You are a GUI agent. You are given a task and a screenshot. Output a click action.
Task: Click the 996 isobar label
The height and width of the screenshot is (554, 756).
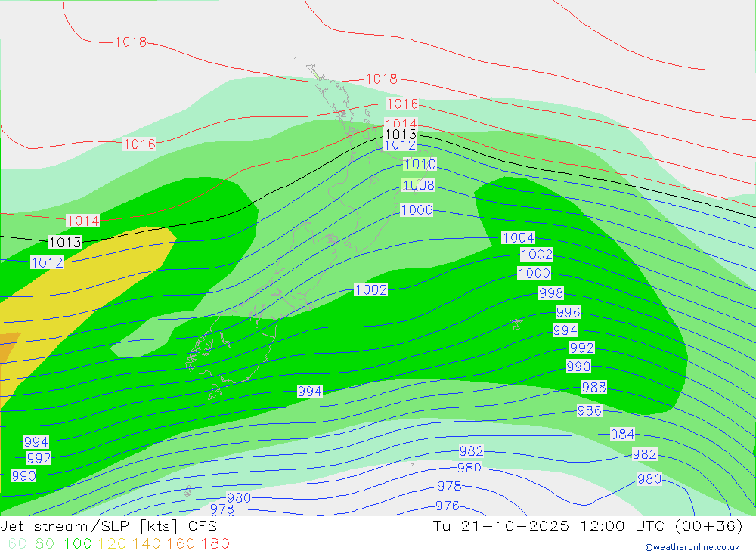tap(568, 312)
